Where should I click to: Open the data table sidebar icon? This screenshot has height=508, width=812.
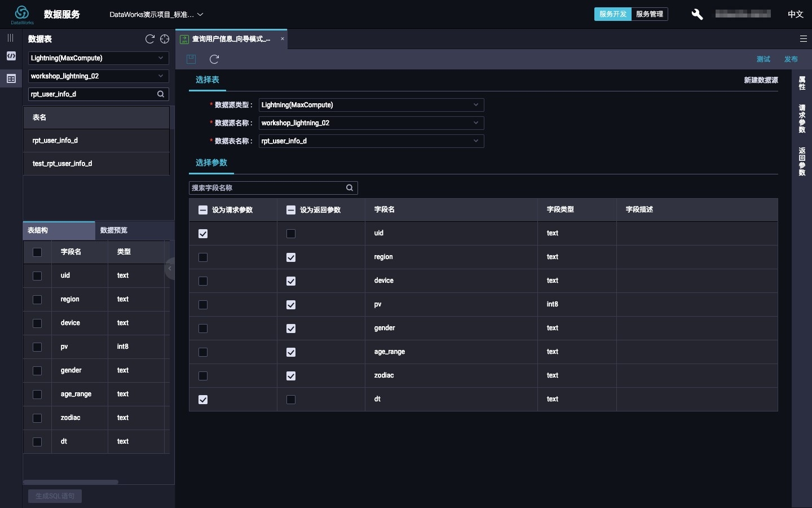point(11,79)
